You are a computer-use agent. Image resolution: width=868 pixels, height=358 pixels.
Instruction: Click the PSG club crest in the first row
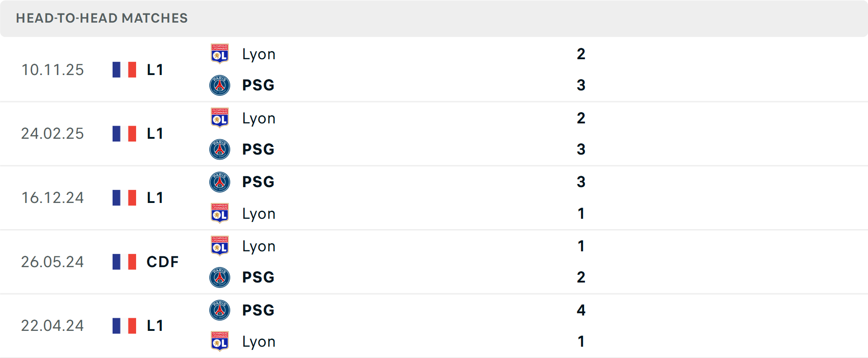pyautogui.click(x=220, y=85)
